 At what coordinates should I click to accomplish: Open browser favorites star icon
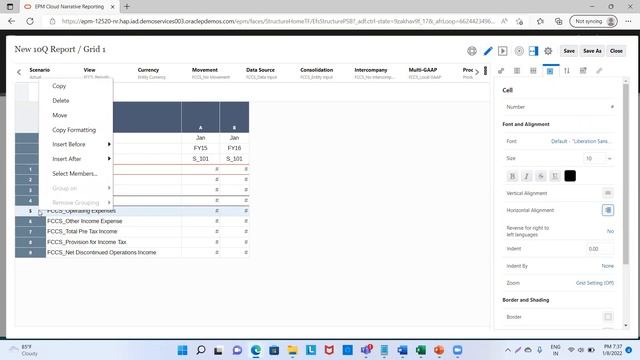(540, 21)
